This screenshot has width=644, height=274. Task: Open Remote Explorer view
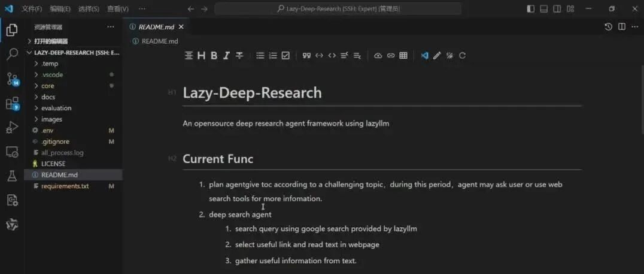point(12,152)
